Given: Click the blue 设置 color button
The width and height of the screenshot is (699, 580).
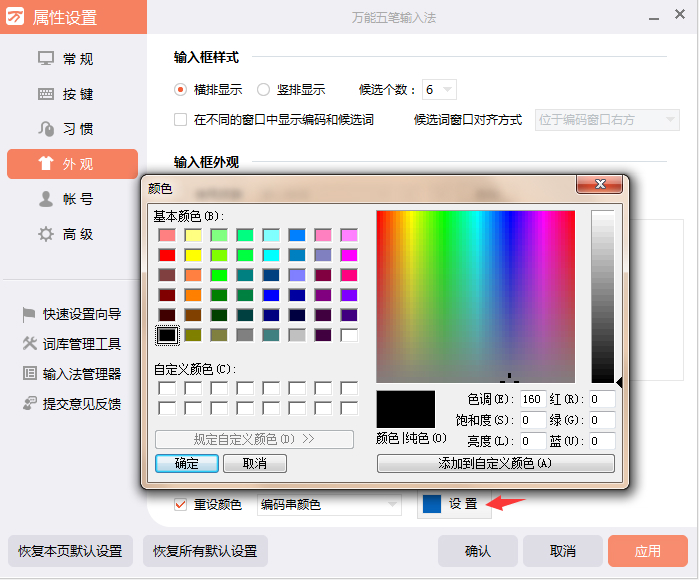Looking at the screenshot, I should (x=454, y=504).
